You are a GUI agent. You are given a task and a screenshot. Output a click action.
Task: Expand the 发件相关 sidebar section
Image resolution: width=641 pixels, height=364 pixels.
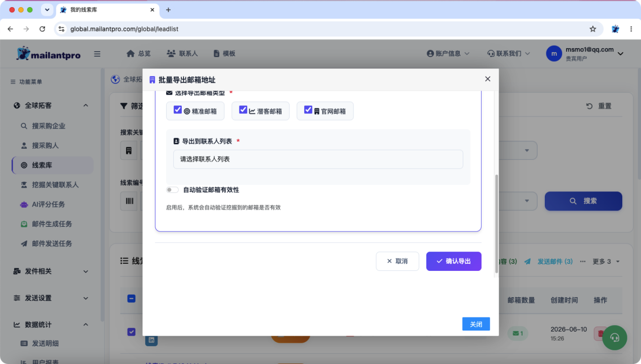(52, 271)
